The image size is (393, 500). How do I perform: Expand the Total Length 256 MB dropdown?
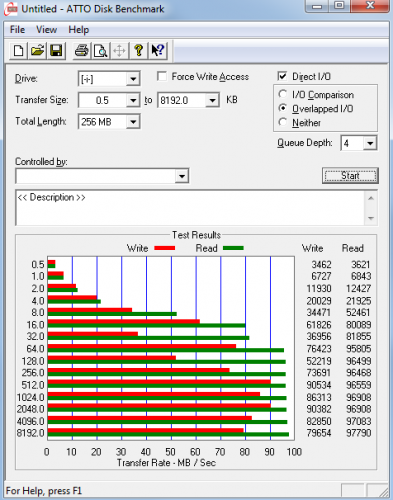tap(133, 122)
